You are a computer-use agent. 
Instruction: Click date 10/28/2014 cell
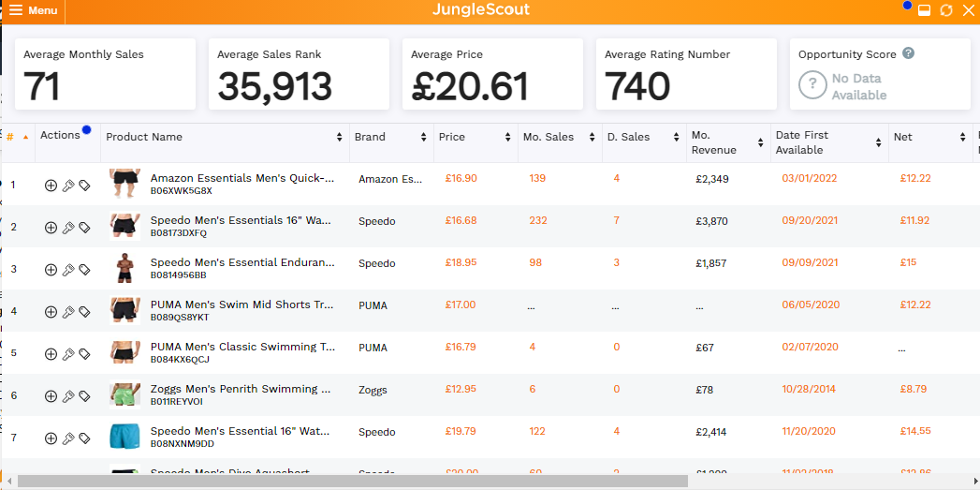809,389
